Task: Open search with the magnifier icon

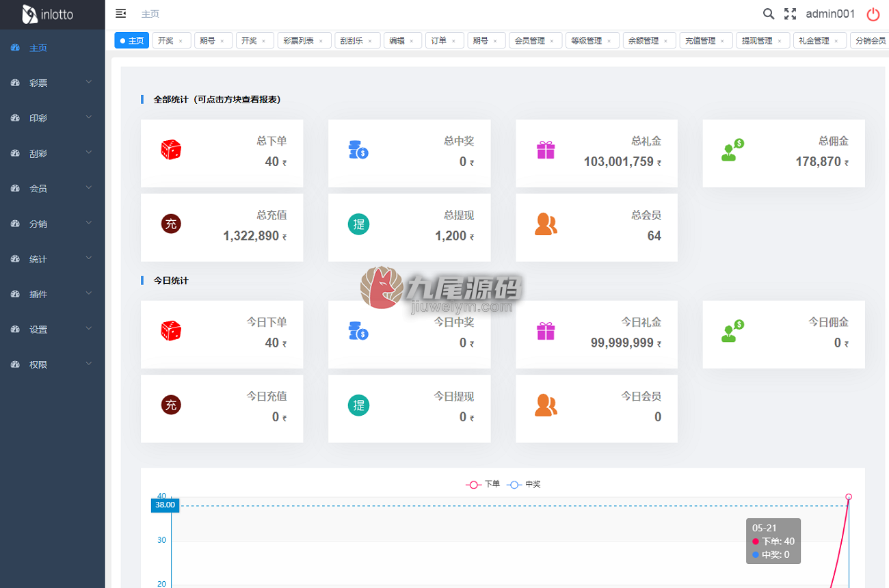Action: (769, 14)
